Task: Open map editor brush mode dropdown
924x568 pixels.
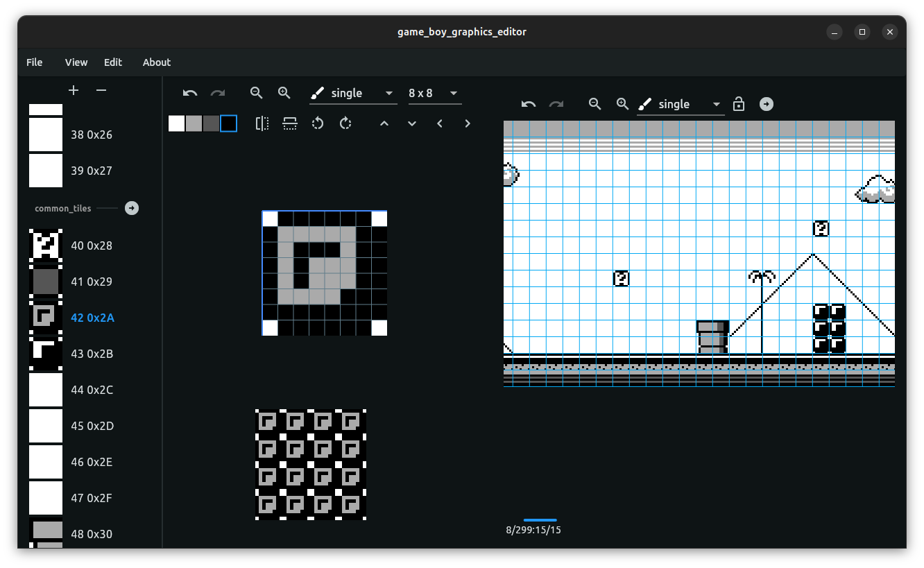Action: click(x=681, y=104)
